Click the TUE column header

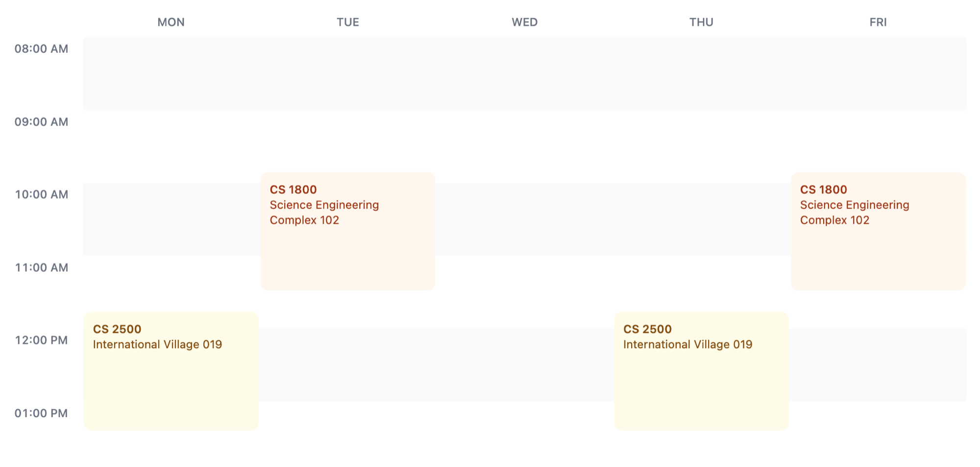347,22
